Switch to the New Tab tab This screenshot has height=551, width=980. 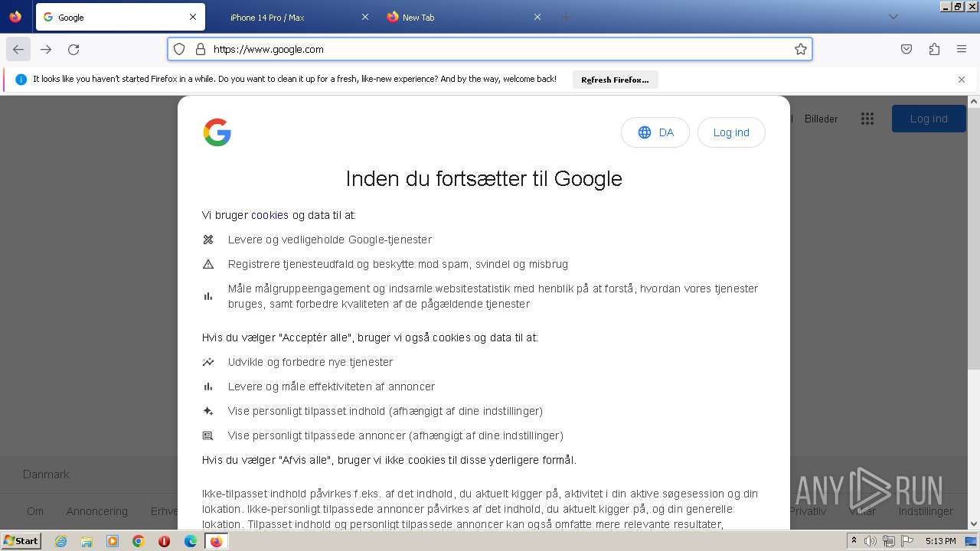click(464, 17)
